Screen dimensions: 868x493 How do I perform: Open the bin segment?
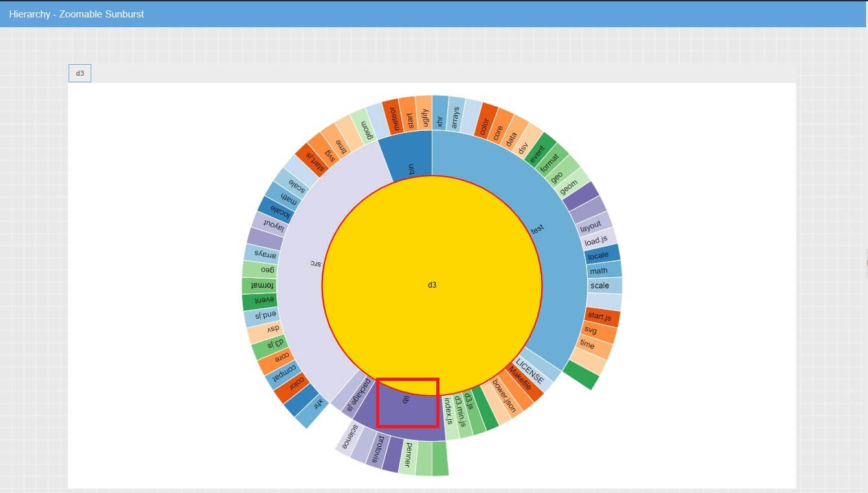tap(410, 155)
